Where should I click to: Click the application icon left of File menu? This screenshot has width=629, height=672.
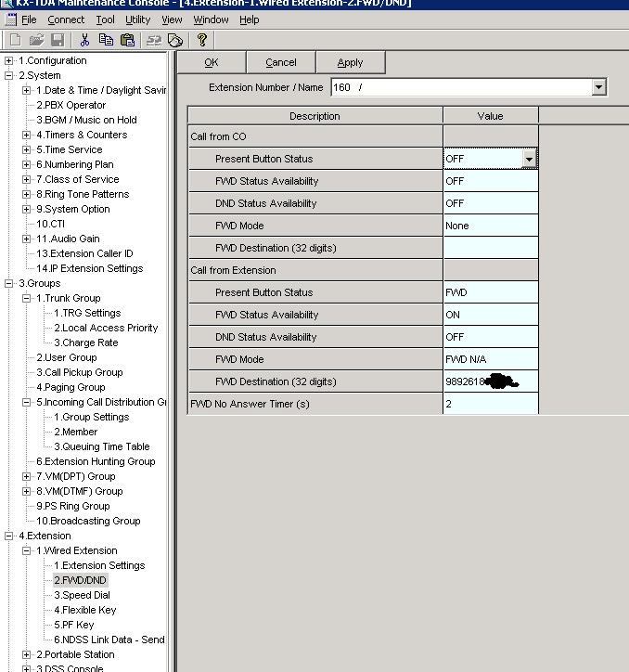(x=11, y=19)
